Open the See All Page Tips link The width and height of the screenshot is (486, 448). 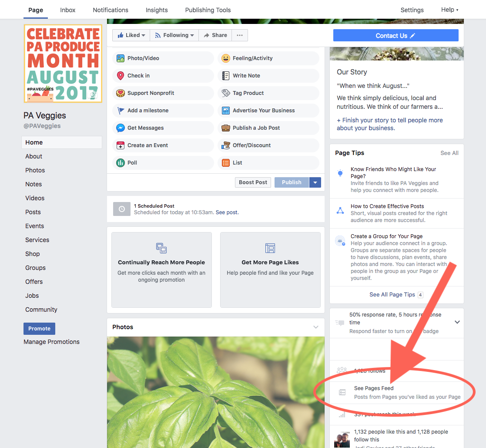pos(392,294)
